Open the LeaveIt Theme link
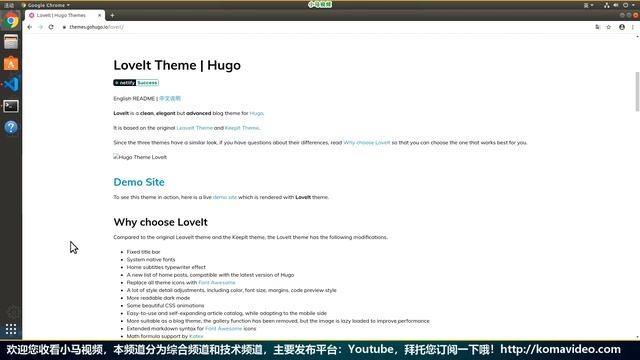Viewport: 640px width, 360px height. (x=194, y=128)
